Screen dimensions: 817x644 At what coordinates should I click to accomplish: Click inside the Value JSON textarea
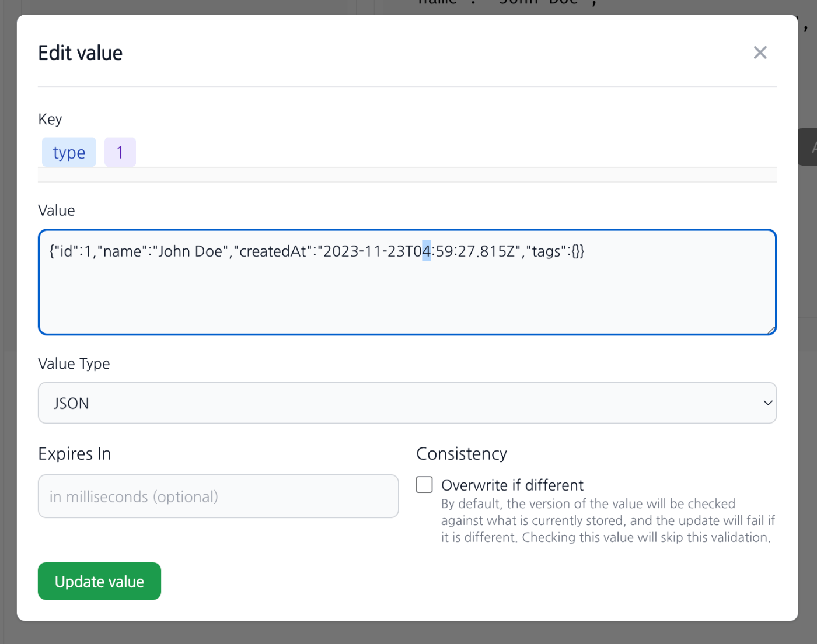(x=407, y=282)
